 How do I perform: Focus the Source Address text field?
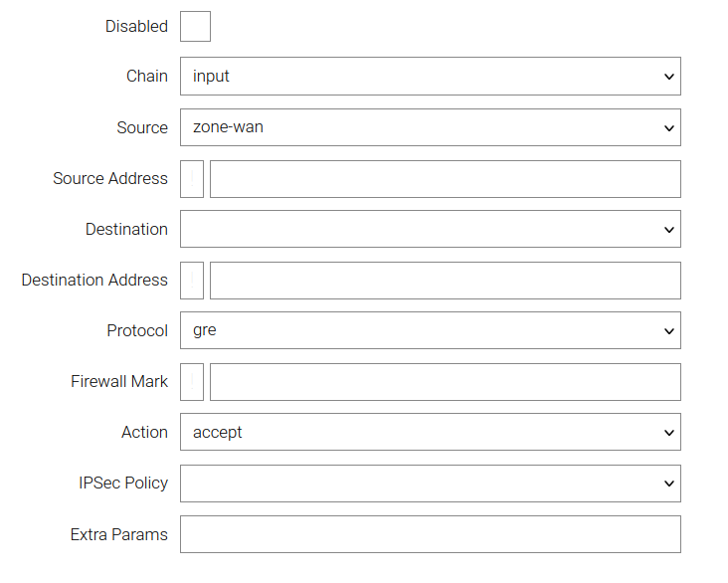pos(445,179)
